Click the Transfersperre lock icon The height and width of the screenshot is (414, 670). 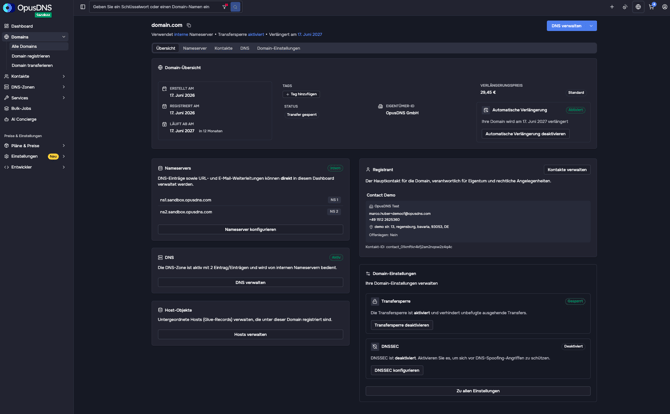[x=375, y=301]
